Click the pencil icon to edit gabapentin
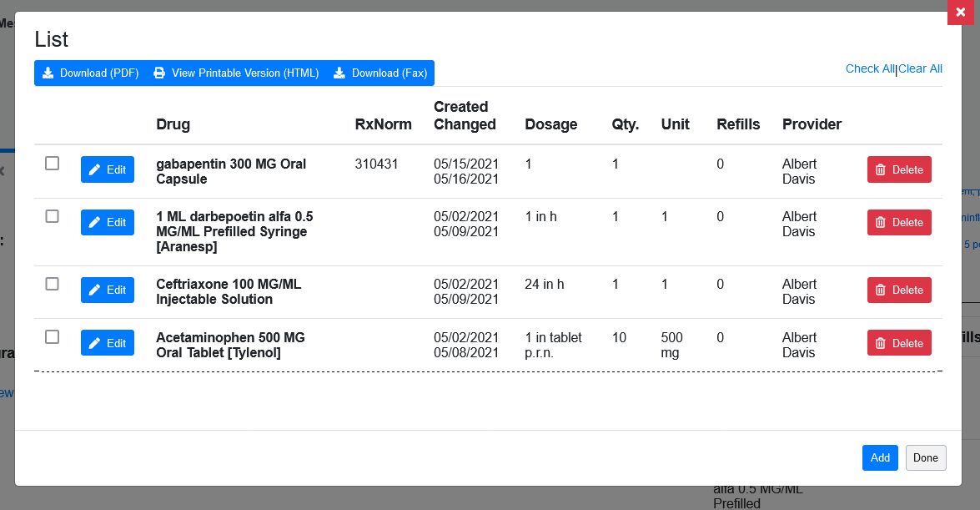The height and width of the screenshot is (510, 980). click(x=94, y=169)
